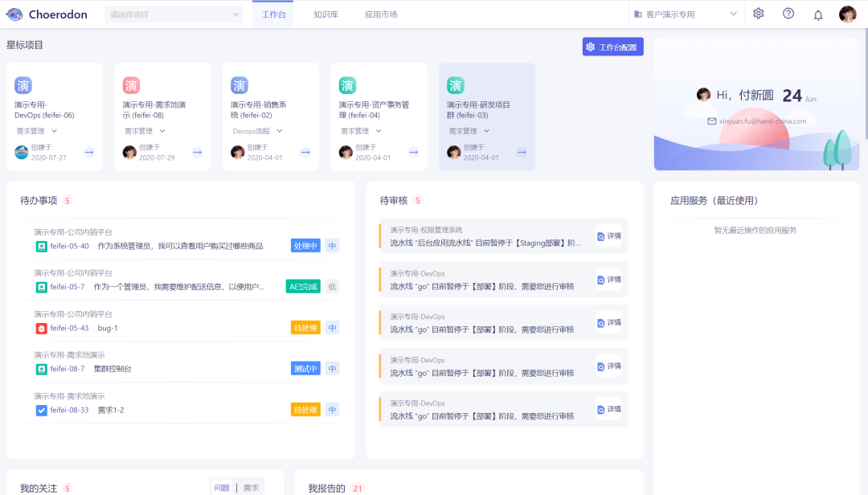Switch to 需求 toggle in 我的关注
This screenshot has width=868, height=495.
251,488
